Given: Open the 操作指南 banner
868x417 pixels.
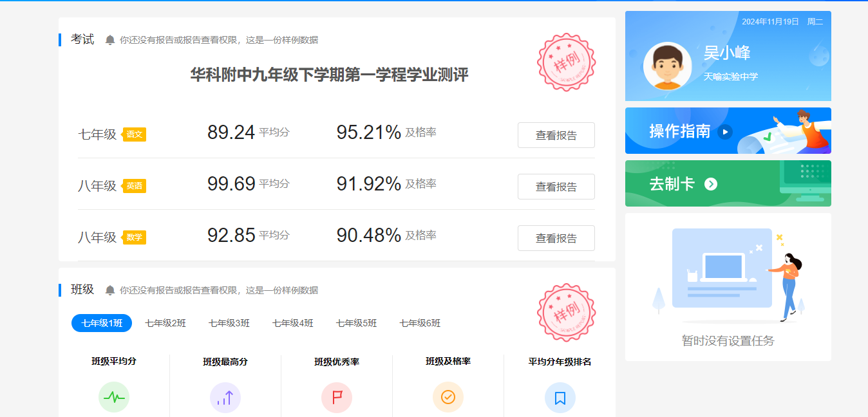Looking at the screenshot, I should pos(728,131).
